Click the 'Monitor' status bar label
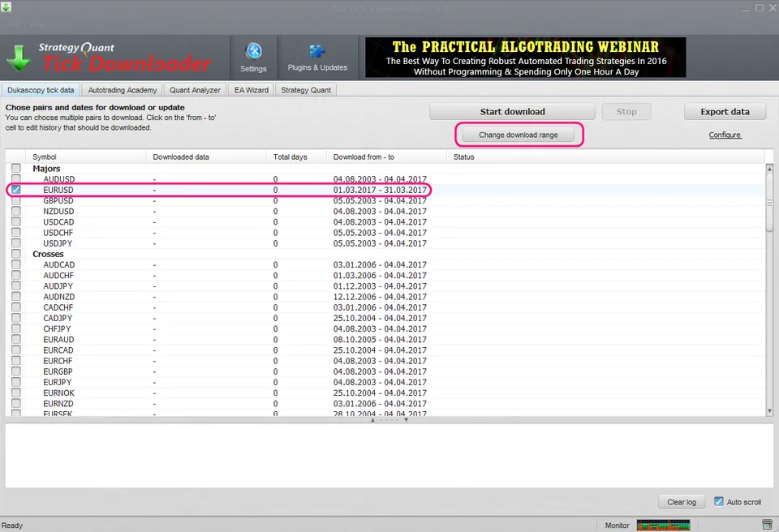 click(x=617, y=526)
